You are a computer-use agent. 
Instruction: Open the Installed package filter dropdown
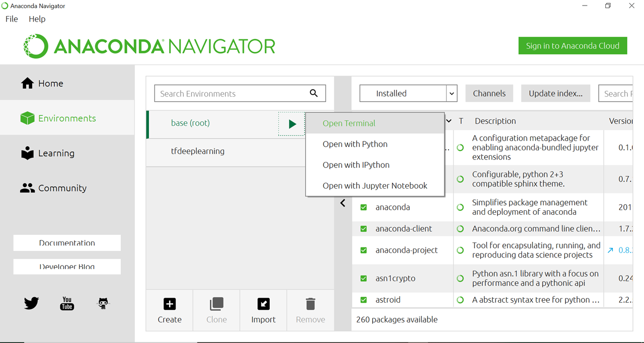[408, 93]
